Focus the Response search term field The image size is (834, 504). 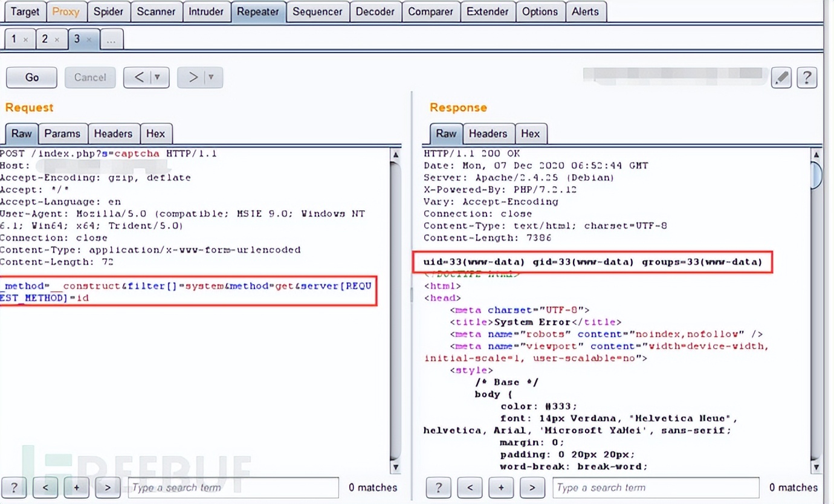pyautogui.click(x=656, y=488)
